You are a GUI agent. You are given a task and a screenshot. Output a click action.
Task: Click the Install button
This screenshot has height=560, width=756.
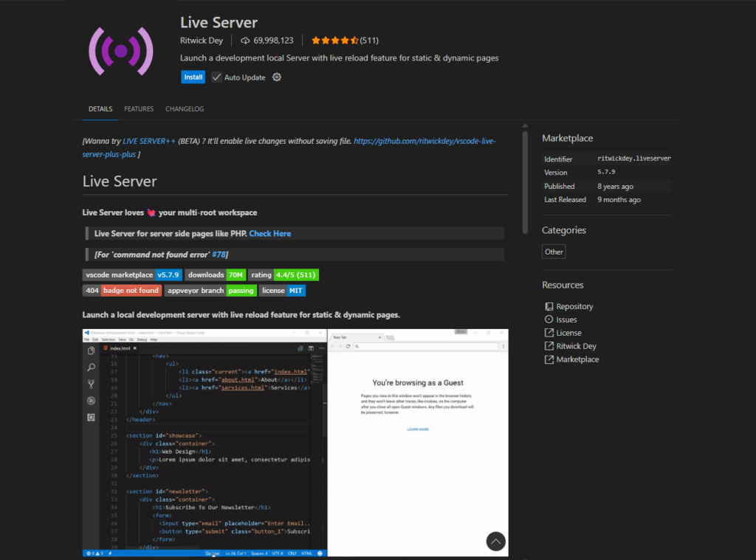tap(193, 77)
